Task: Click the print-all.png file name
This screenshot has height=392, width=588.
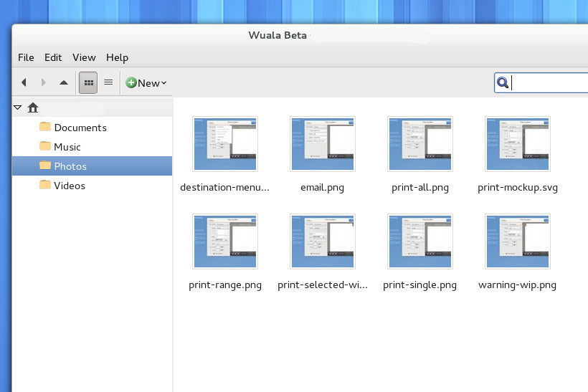Action: 420,187
